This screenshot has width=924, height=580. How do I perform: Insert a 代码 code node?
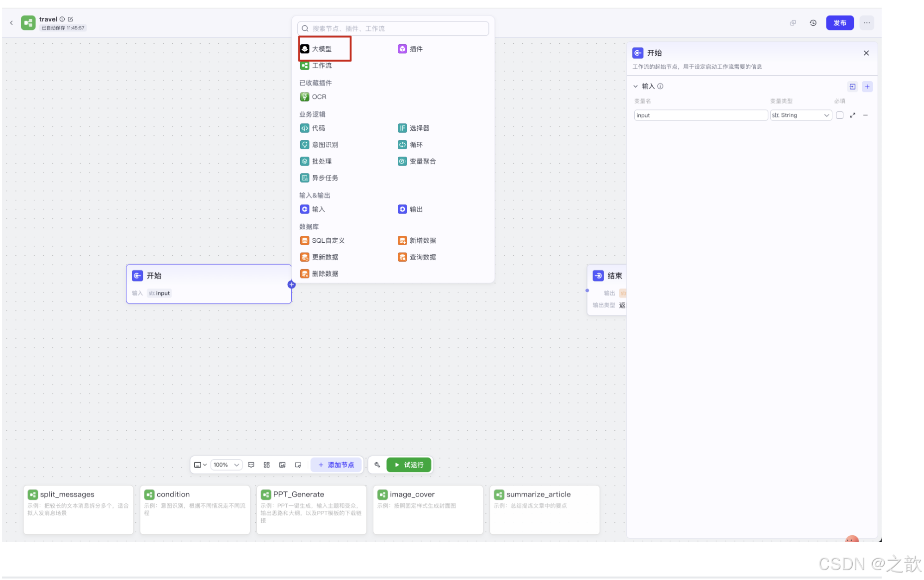[313, 128]
